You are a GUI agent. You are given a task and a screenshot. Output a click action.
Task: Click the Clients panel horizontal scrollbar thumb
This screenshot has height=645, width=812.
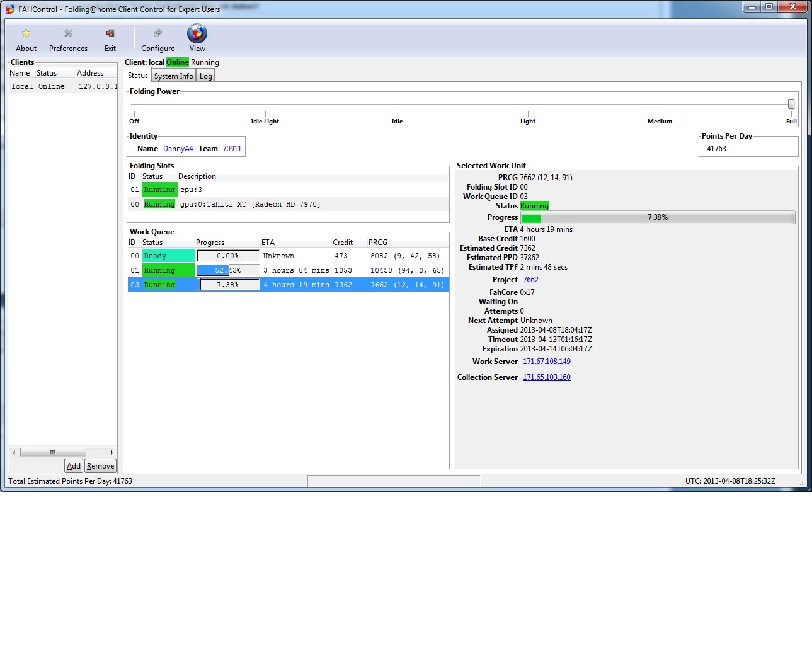(53, 452)
